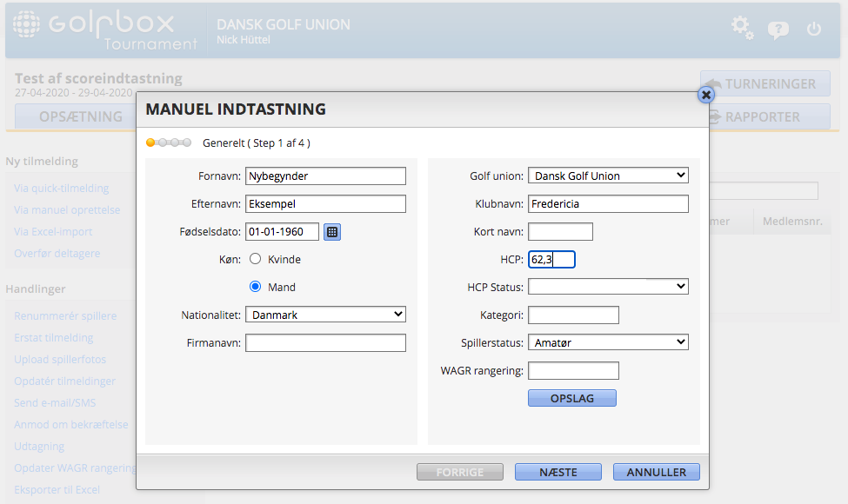This screenshot has width=848, height=504.
Task: Open the Spillerstatus dropdown
Action: (x=608, y=342)
